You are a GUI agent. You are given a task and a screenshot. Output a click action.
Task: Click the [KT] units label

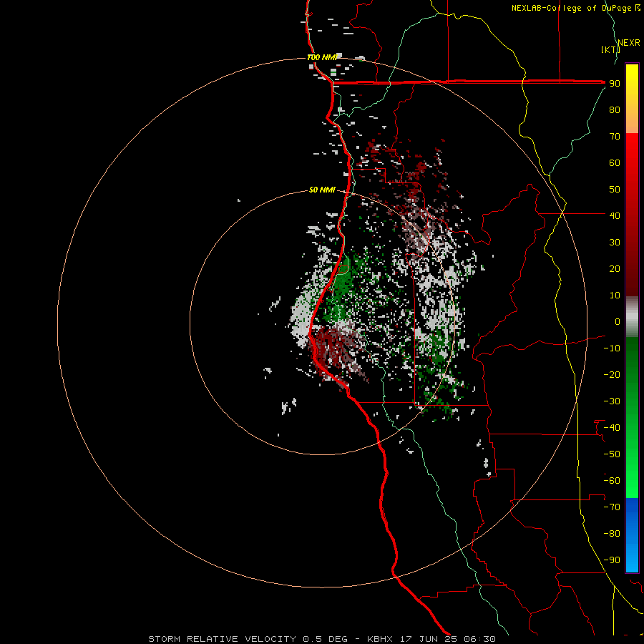click(x=610, y=49)
